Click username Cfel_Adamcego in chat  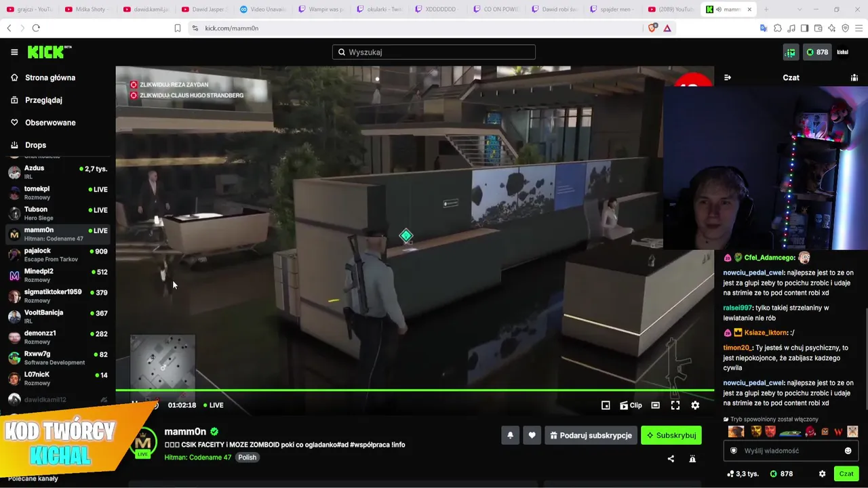[770, 258]
